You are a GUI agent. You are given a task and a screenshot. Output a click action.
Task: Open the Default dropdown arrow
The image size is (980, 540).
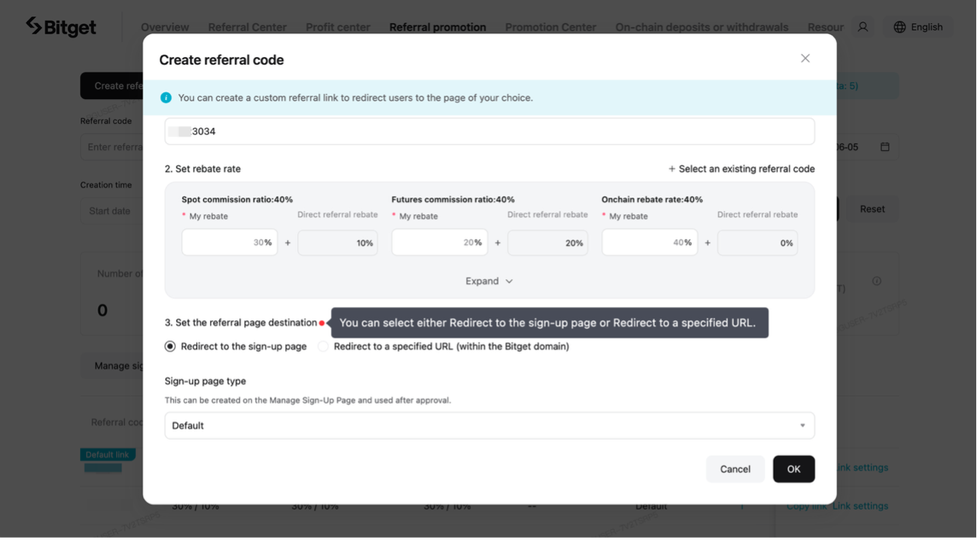pyautogui.click(x=802, y=425)
